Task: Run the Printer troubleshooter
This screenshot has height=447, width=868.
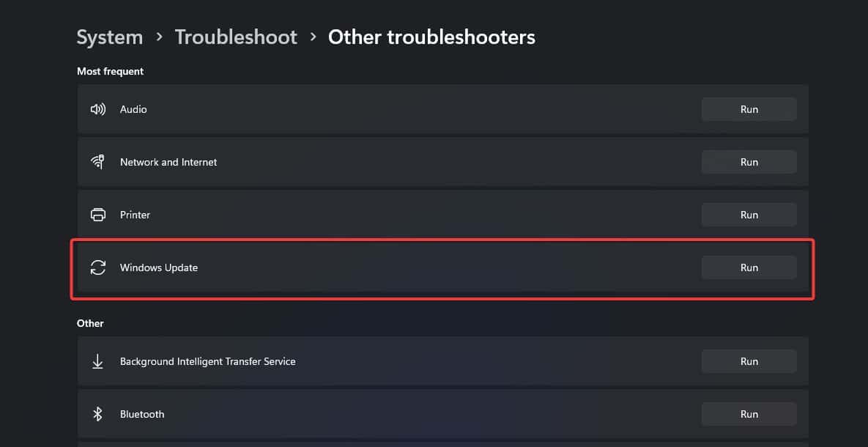Action: (749, 215)
